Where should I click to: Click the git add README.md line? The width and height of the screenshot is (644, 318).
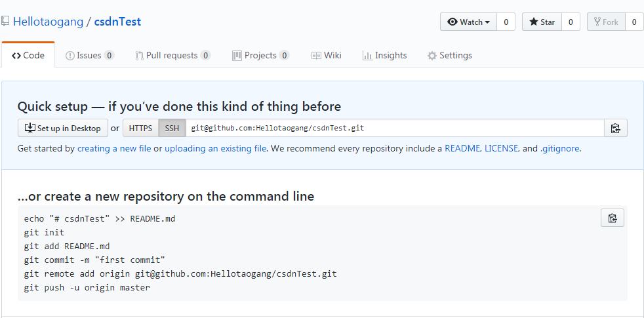point(67,247)
